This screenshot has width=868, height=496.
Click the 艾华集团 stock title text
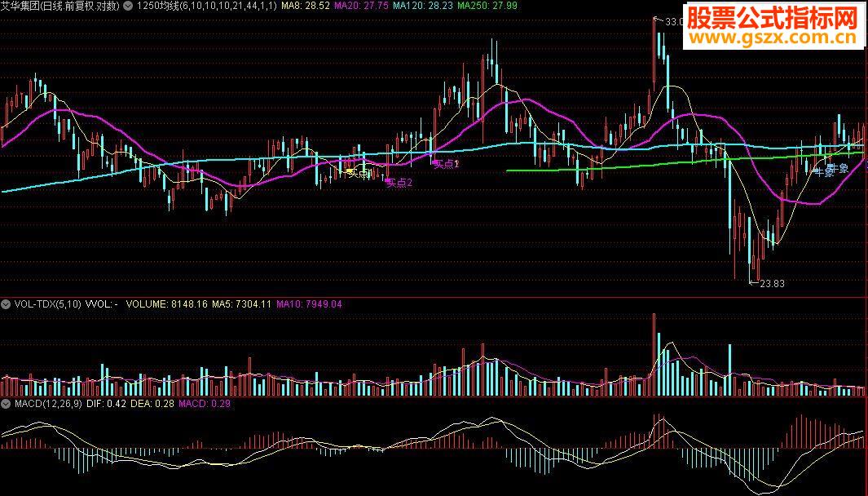(59, 6)
